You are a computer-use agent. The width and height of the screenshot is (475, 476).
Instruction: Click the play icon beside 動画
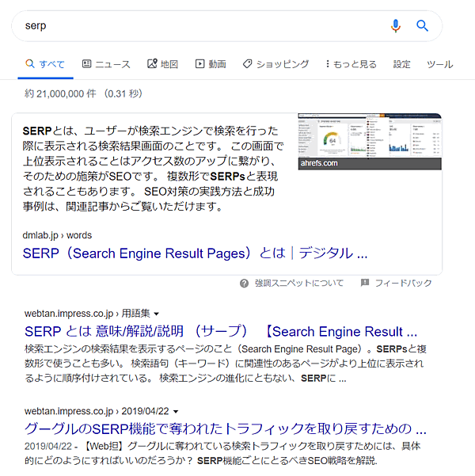(199, 63)
